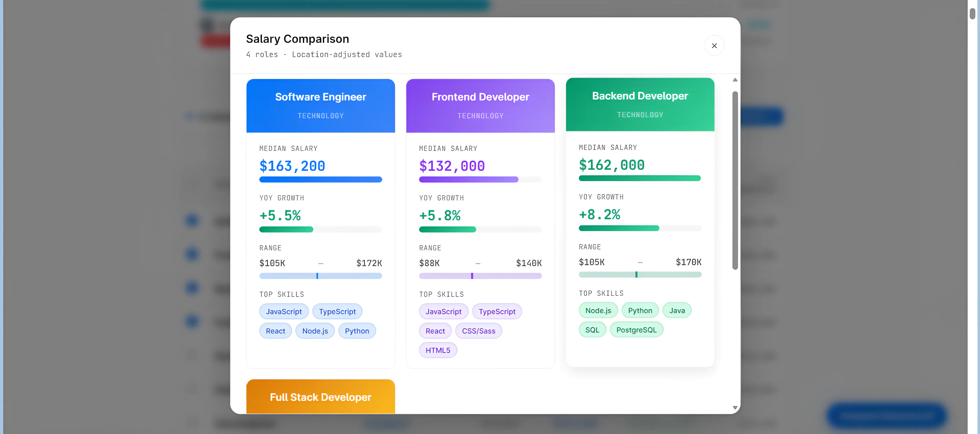Click the modal's vertical scrollbar thumb
This screenshot has width=980, height=434.
pyautogui.click(x=735, y=181)
